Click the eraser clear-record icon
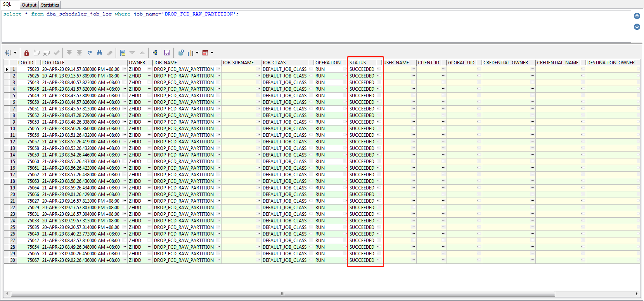The height and width of the screenshot is (301, 644). click(x=110, y=53)
